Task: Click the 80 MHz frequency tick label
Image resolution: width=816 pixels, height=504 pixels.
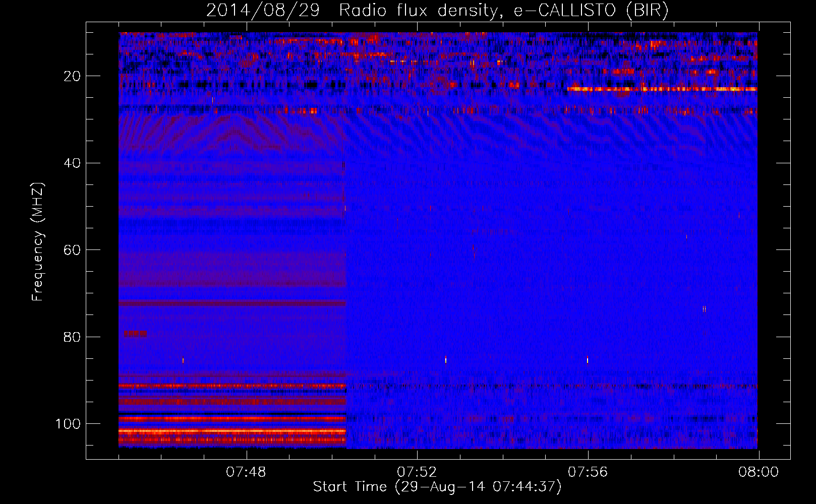Action: point(73,337)
